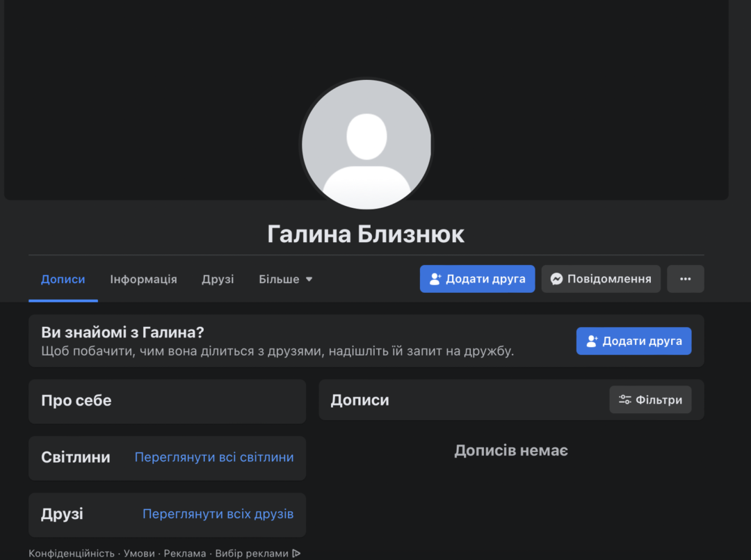Image resolution: width=751 pixels, height=560 pixels.
Task: Click the Дописи feed heading
Action: coord(360,400)
